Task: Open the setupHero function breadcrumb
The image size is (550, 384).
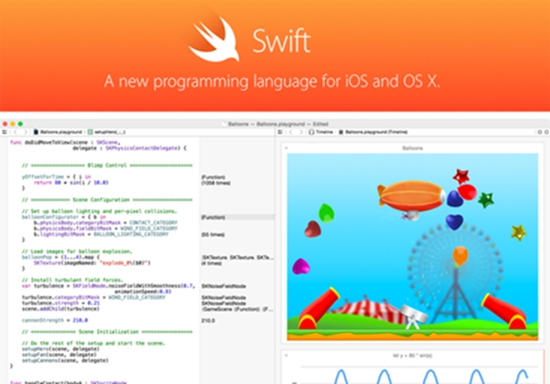Action: (107, 132)
